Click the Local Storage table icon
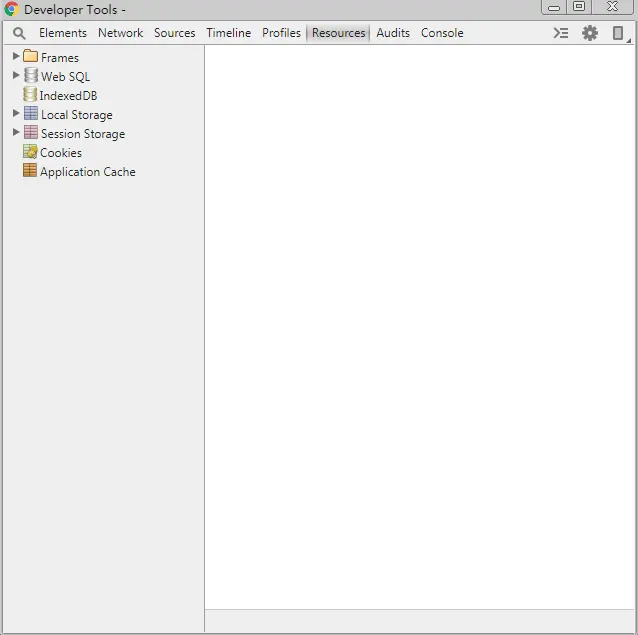 tap(31, 113)
